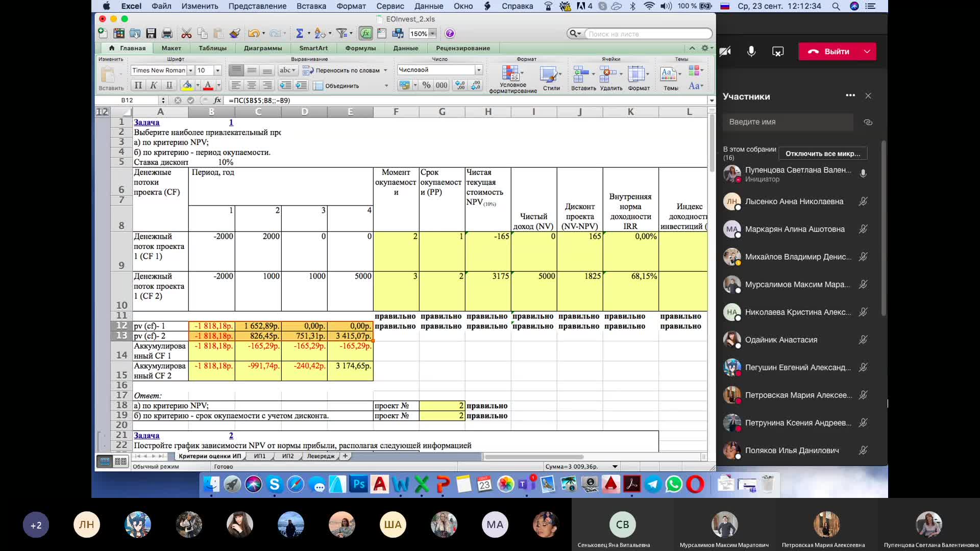Delete cells using Удалить icon
Screen dimensions: 980x551
610,79
